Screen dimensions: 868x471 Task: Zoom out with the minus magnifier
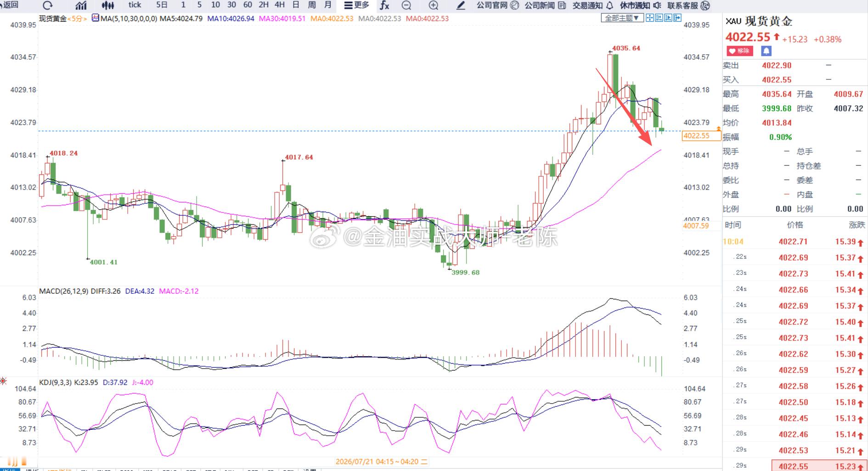tap(406, 6)
